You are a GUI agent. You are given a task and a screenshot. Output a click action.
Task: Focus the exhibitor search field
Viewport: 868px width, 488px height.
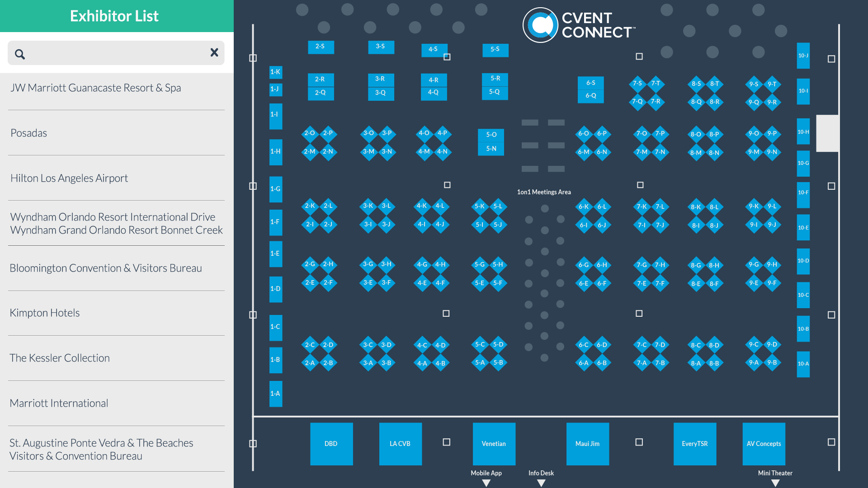(116, 53)
